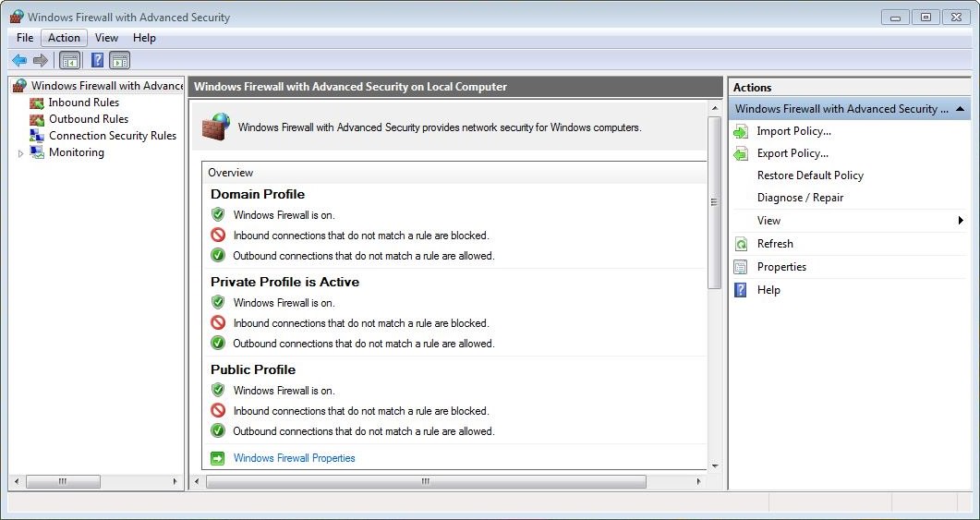Click the Forward arrow toolbar icon
The width and height of the screenshot is (980, 520).
coord(41,61)
